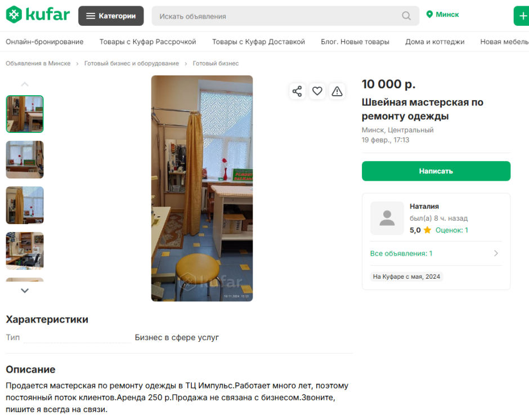
Task: Click the search magnifier icon
Action: coord(406,16)
